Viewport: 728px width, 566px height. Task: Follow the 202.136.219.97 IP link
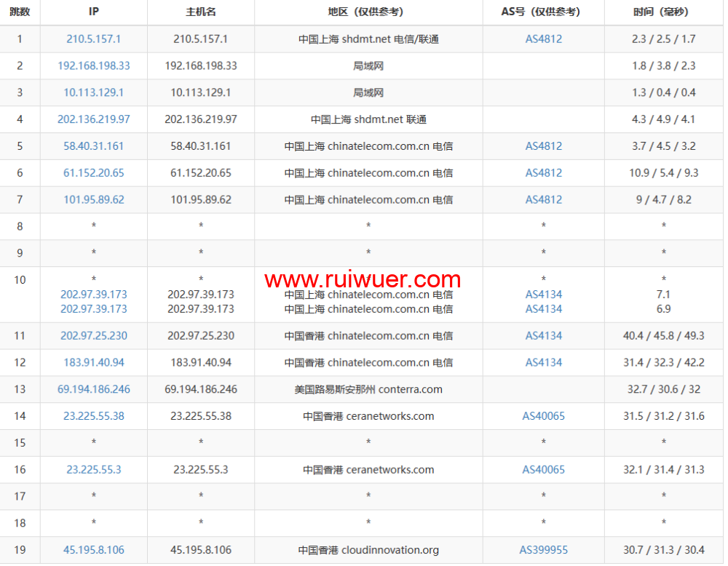pos(93,119)
